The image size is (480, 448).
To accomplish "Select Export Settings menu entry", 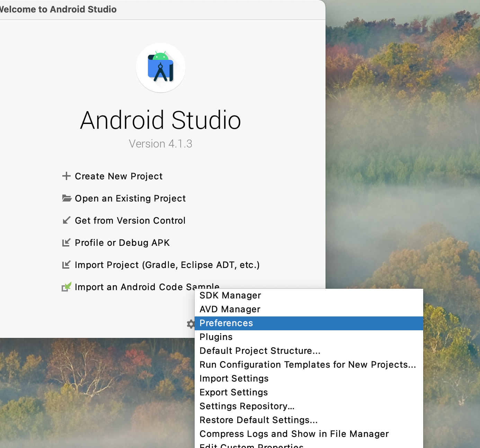I will pyautogui.click(x=309, y=392).
